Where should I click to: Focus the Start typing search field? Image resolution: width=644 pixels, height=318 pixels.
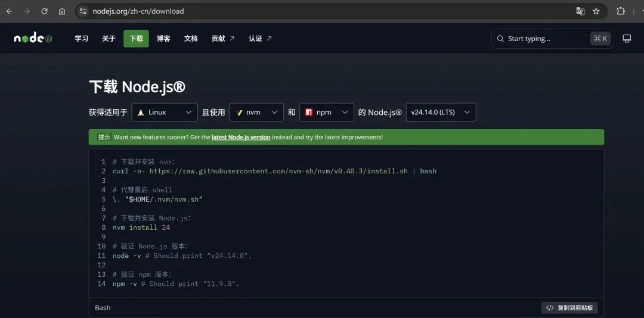pyautogui.click(x=552, y=39)
